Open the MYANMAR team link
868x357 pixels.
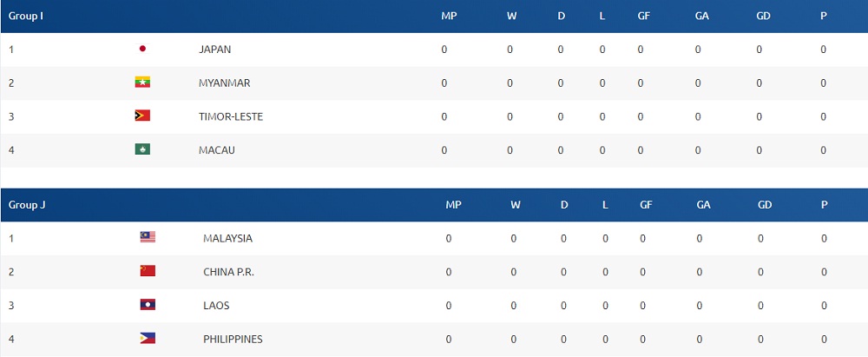[224, 83]
